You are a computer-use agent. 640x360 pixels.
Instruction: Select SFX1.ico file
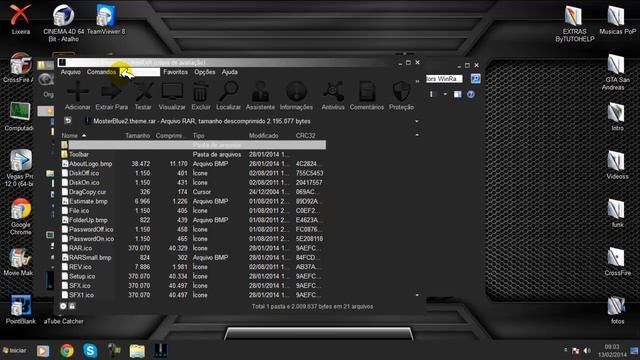click(x=193, y=295)
